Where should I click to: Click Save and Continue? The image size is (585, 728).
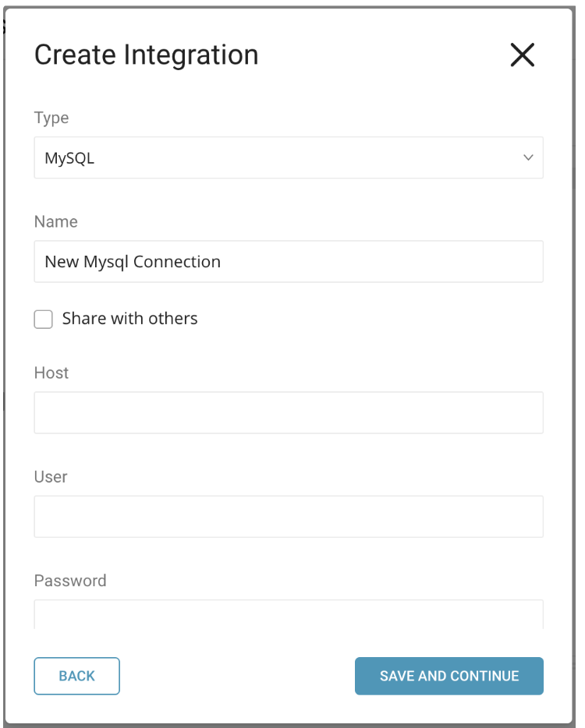click(448, 676)
